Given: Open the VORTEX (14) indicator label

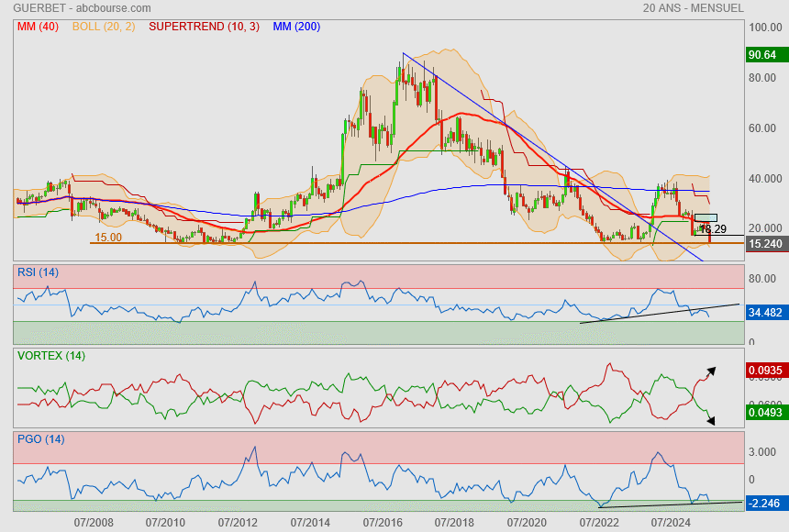Looking at the screenshot, I should pos(50,356).
